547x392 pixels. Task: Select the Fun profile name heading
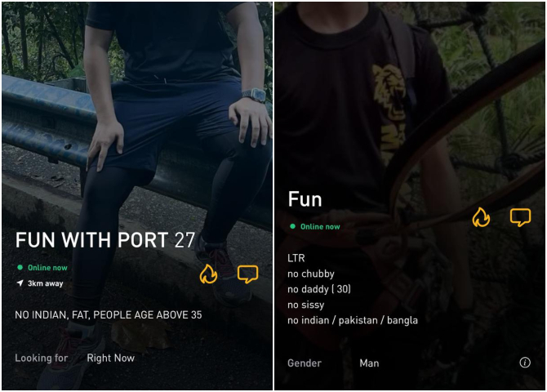[305, 199]
